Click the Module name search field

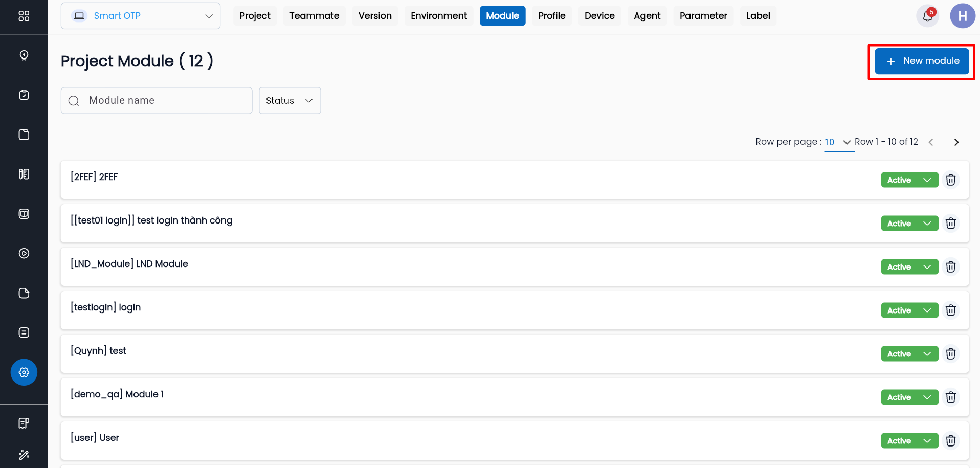[164, 101]
